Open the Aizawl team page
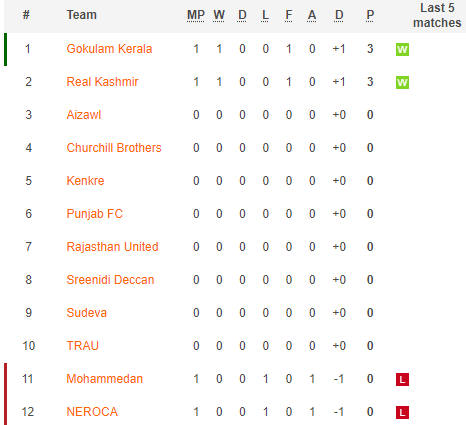 coord(84,115)
